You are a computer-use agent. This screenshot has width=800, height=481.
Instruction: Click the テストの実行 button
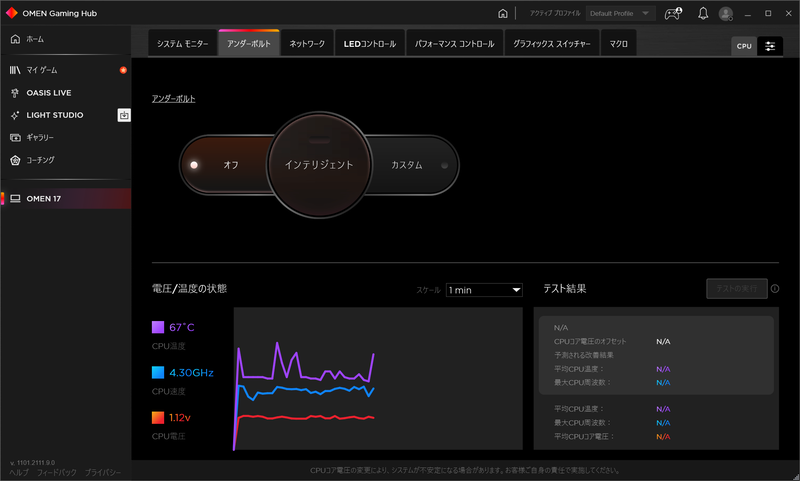click(x=737, y=289)
